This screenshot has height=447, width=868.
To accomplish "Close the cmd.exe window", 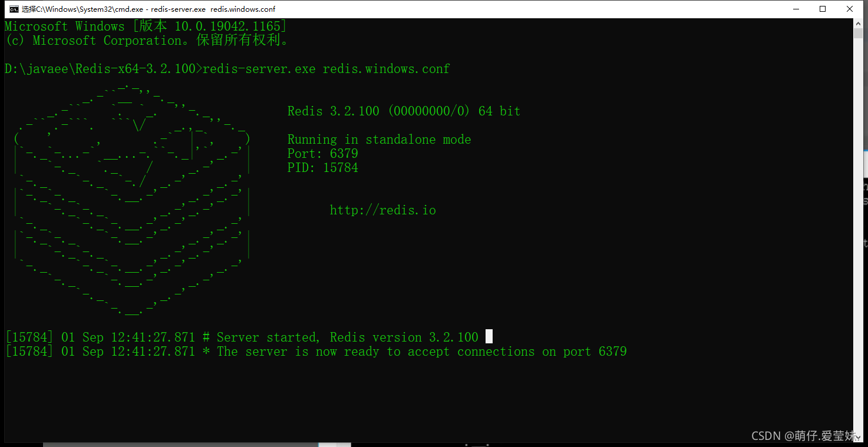I will 850,9.
